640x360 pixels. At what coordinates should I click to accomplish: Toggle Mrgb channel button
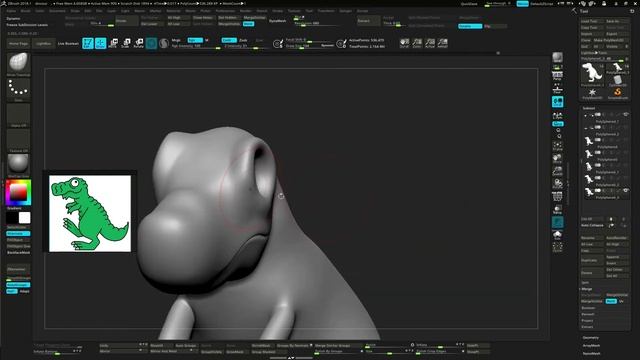[x=176, y=40]
